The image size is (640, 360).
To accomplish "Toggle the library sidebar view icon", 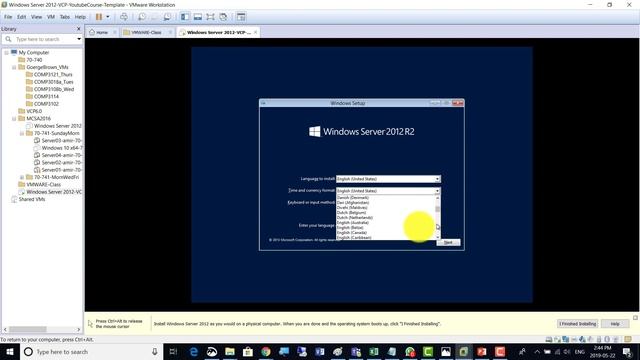I will [x=185, y=17].
